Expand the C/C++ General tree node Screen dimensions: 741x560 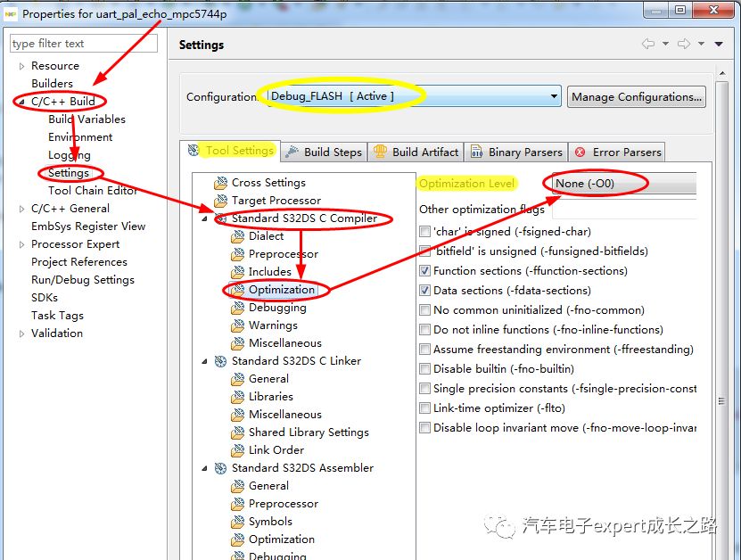click(21, 209)
